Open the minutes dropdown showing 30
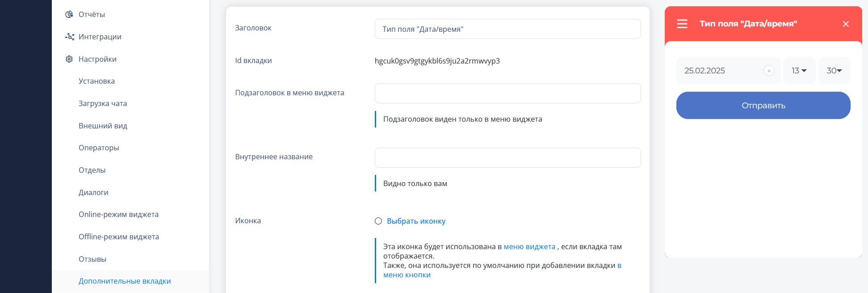Screen dimensions: 868x293 pyautogui.click(x=834, y=71)
